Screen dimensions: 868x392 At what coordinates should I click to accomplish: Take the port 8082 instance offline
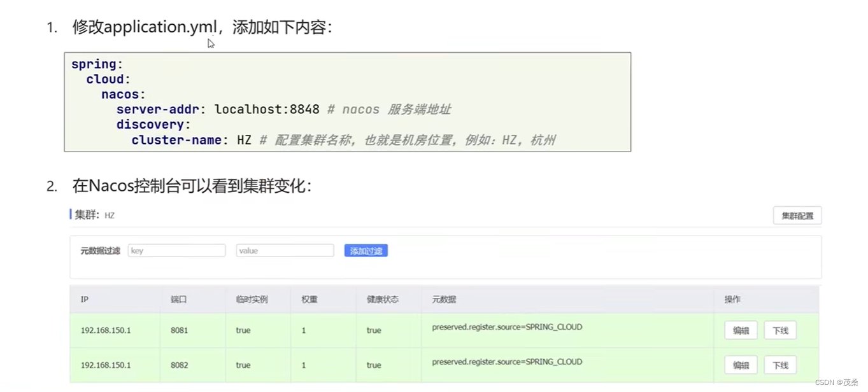click(780, 365)
